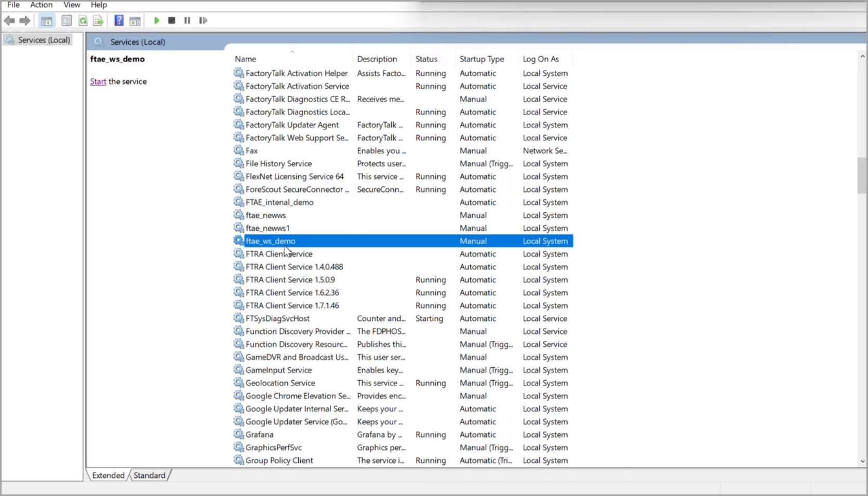Select FTRA Client Service 1.7.1.46

pos(403,305)
